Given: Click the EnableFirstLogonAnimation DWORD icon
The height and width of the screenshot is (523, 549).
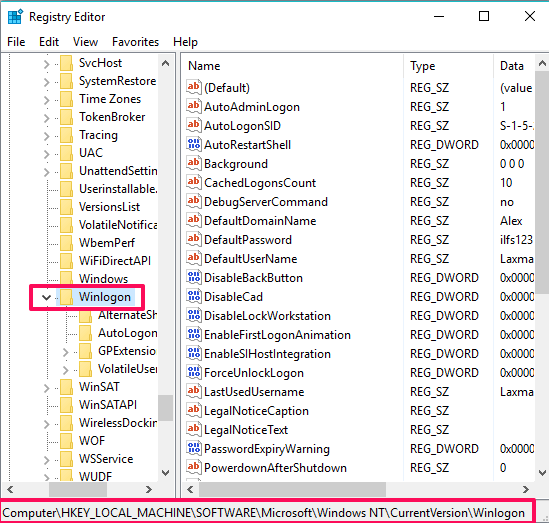Looking at the screenshot, I should pos(193,334).
